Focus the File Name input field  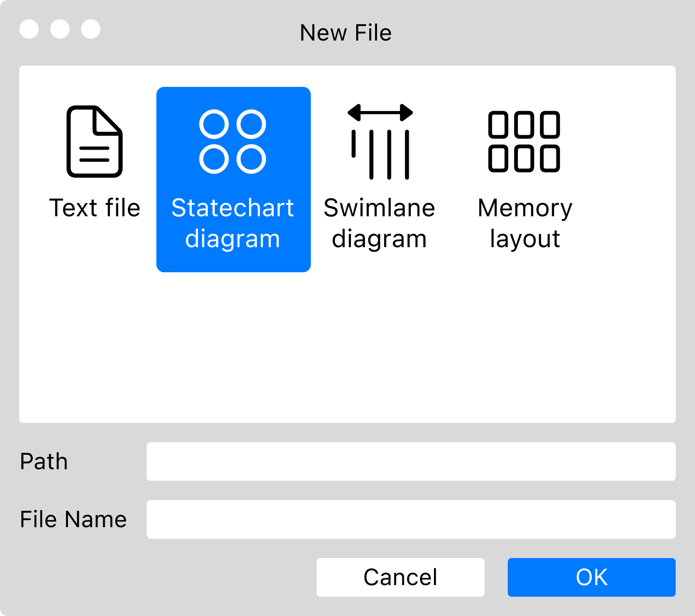(411, 519)
